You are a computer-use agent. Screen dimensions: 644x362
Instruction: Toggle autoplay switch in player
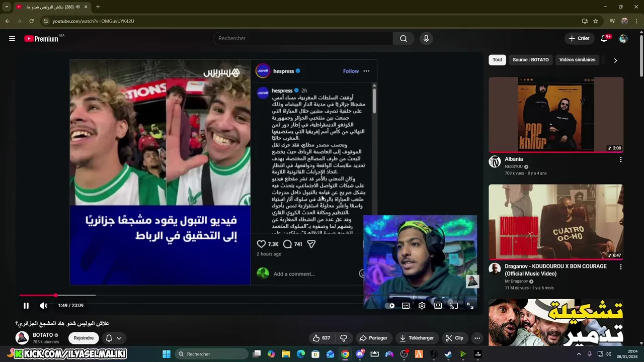click(x=390, y=306)
